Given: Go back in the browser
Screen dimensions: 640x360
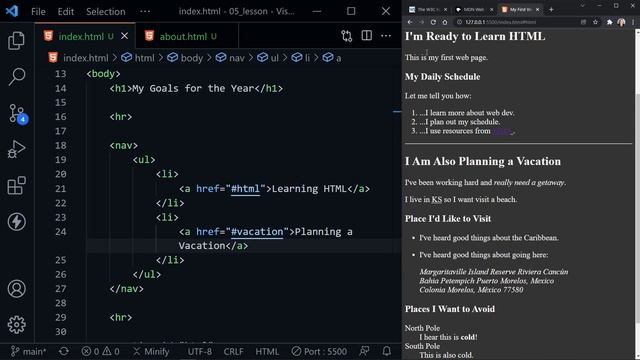Looking at the screenshot, I should (410, 22).
